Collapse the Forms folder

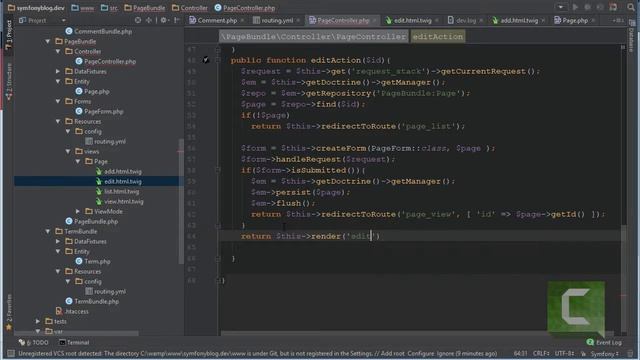coord(58,101)
